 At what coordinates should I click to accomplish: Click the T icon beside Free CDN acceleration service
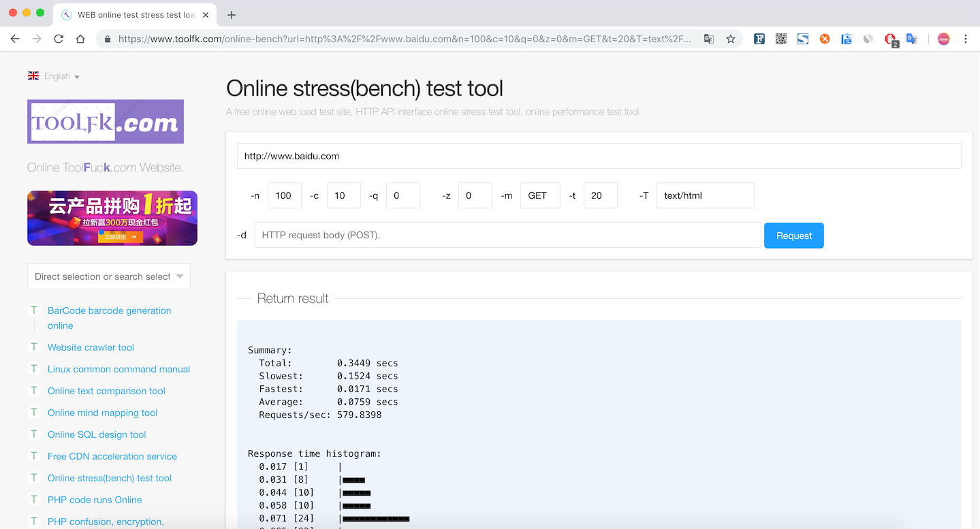pos(33,456)
